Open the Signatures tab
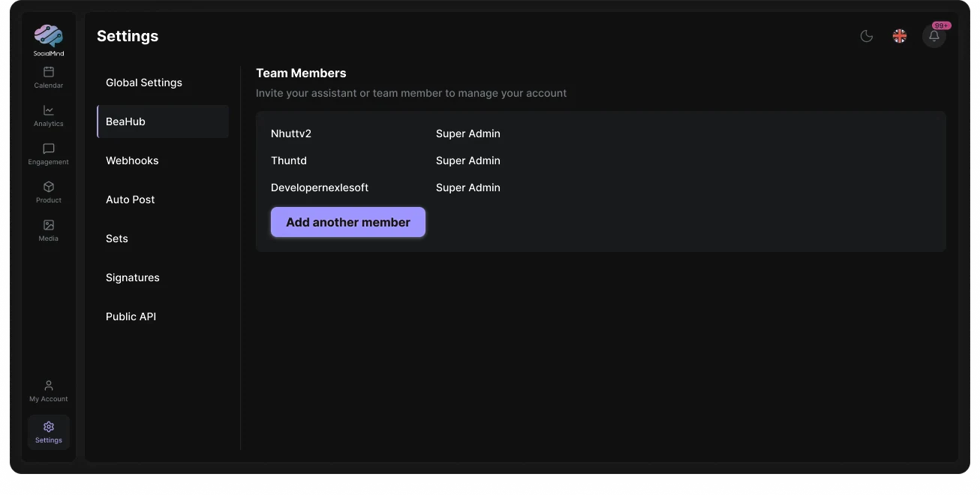 pyautogui.click(x=163, y=277)
